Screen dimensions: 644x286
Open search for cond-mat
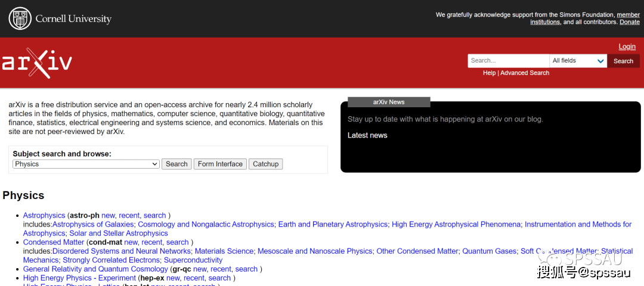coord(178,242)
